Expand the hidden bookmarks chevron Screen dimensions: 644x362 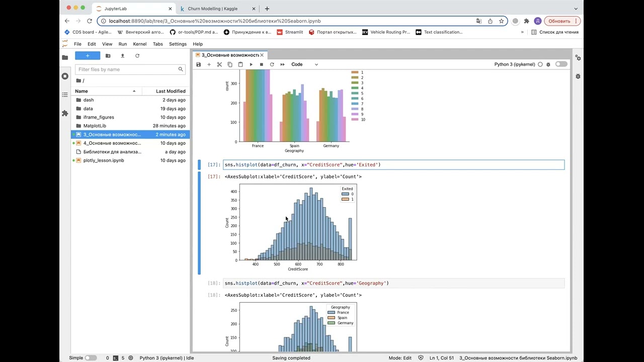point(522,32)
